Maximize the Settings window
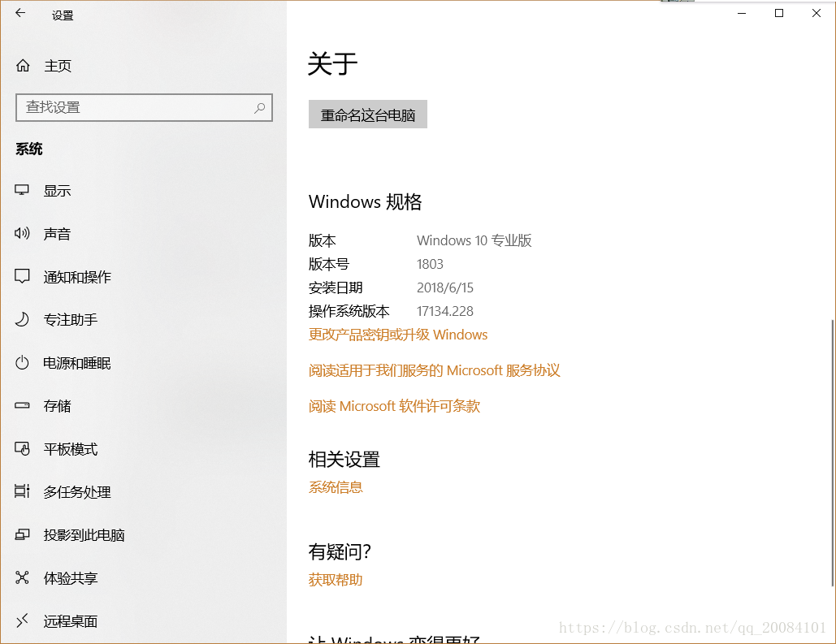The image size is (836, 644). tap(779, 13)
